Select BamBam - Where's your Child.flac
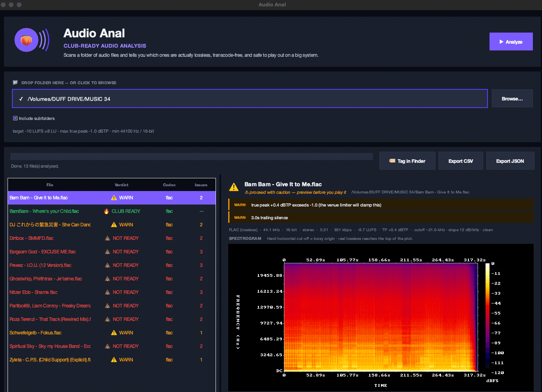The height and width of the screenshot is (392, 542). (x=112, y=211)
